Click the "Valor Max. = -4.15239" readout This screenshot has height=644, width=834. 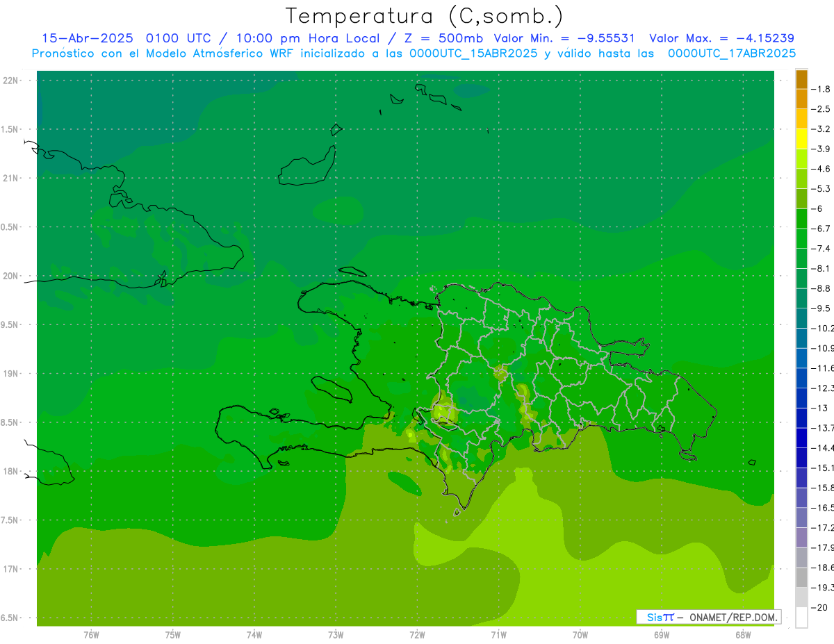721,38
